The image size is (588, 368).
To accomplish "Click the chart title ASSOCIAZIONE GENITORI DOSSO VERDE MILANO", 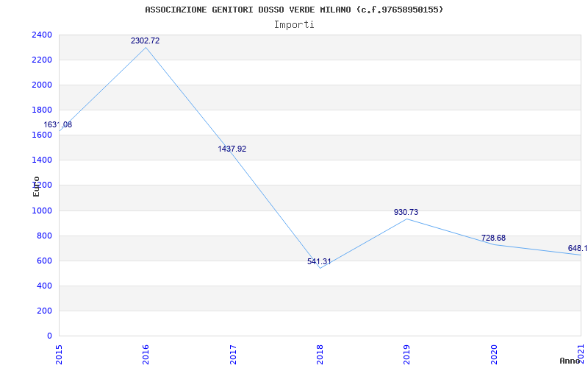I will coord(294,10).
